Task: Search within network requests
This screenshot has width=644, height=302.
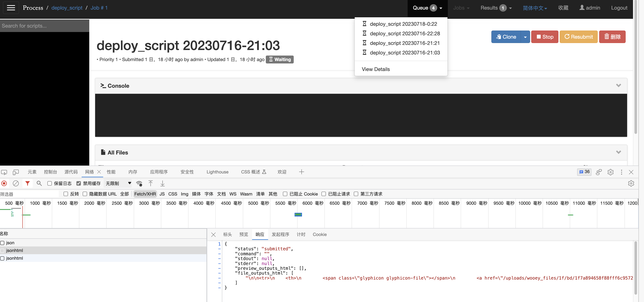Action: tap(39, 183)
